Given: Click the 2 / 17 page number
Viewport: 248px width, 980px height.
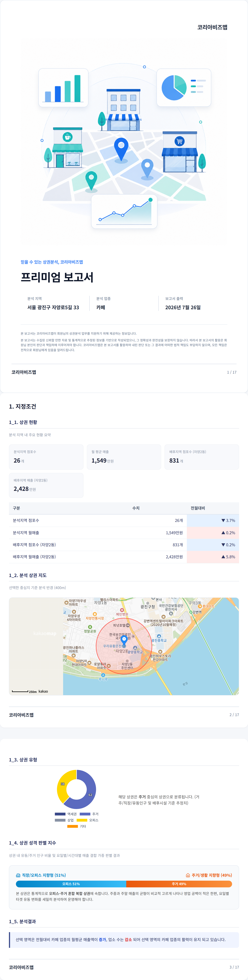Looking at the screenshot, I should [234, 715].
